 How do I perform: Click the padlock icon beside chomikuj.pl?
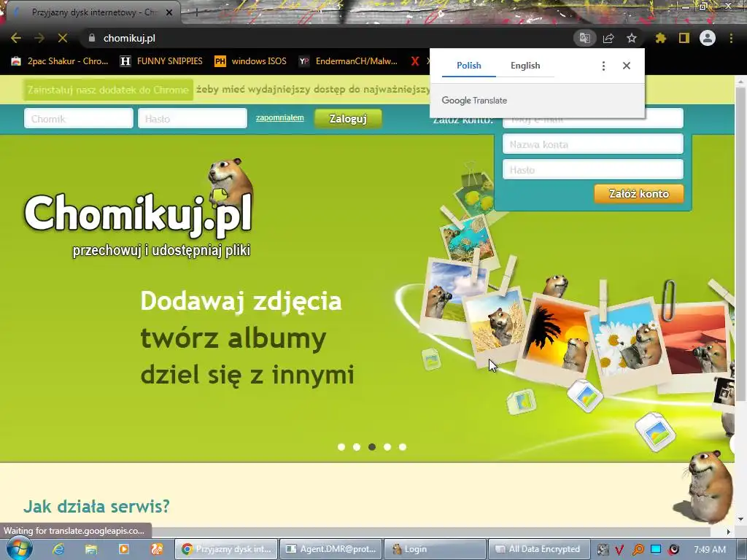point(92,38)
